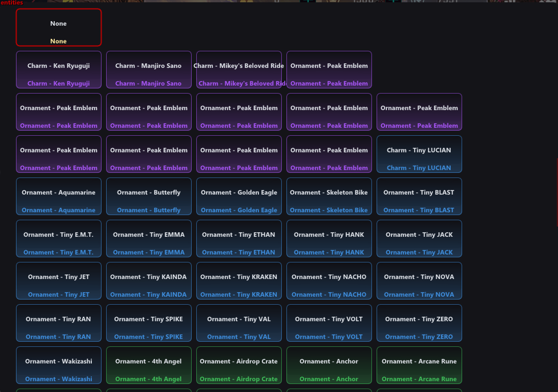Pick the Ornament - Tiny SPIKE card
Screen dimensions: 558x392
[x=149, y=324]
